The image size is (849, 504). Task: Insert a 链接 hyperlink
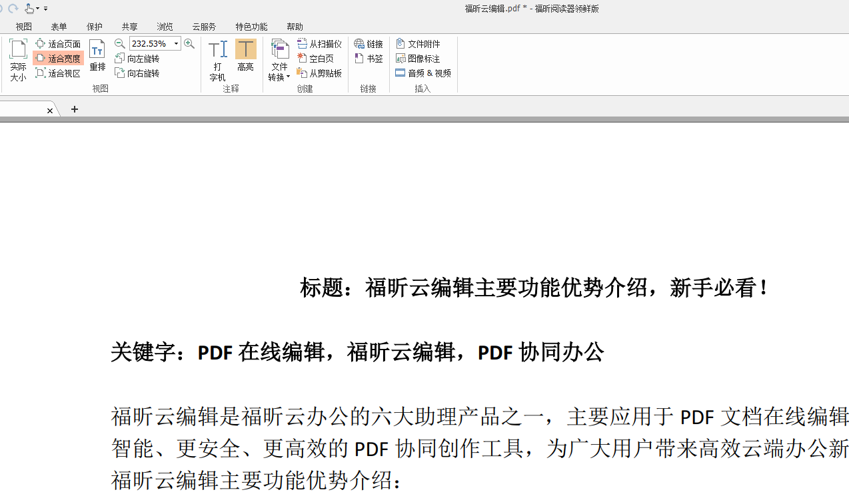(x=369, y=43)
